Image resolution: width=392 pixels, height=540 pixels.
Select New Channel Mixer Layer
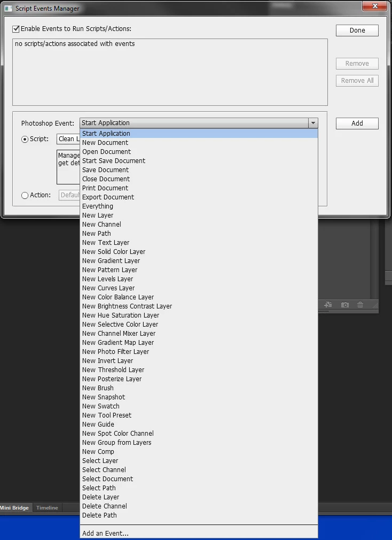[199, 334]
